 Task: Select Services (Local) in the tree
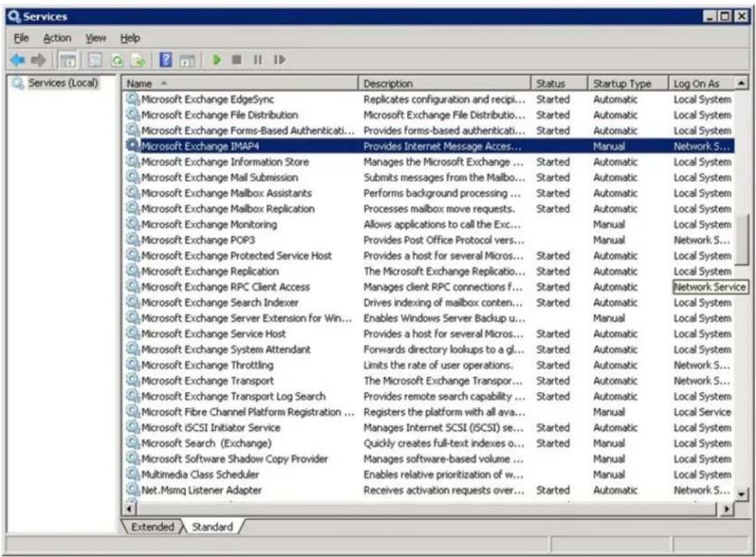click(x=62, y=83)
